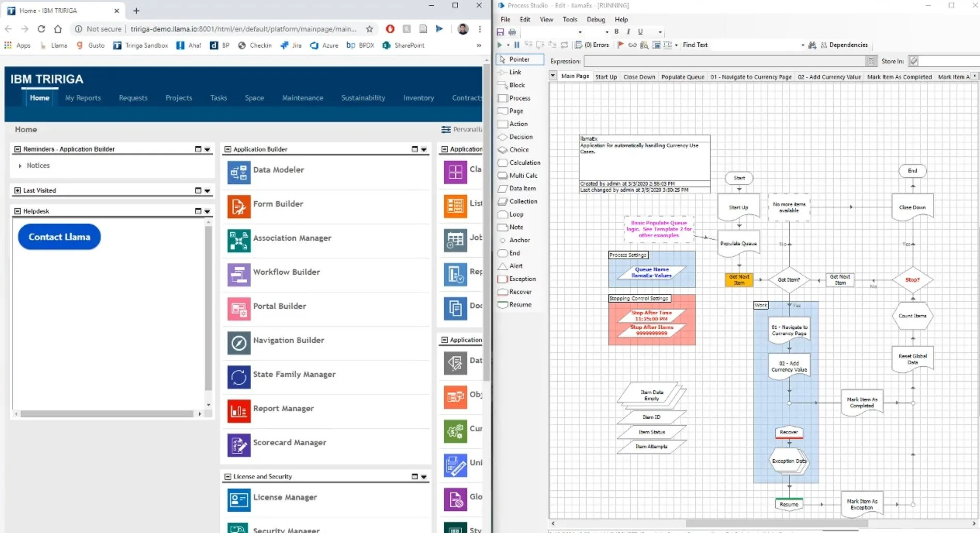Open the Tools menu in Process Studio
Viewport: 980px width, 533px height.
coord(570,19)
